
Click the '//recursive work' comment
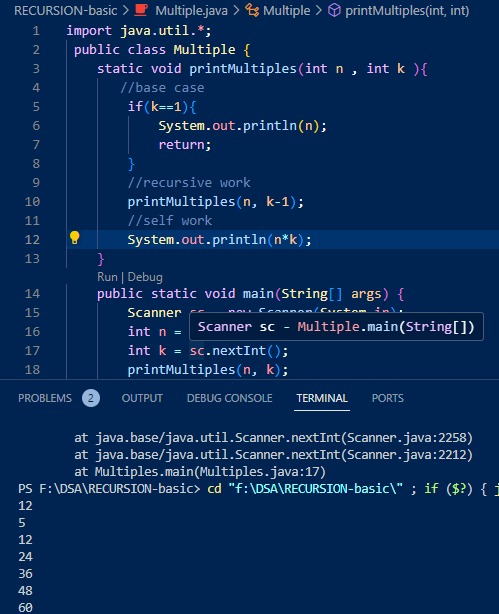189,182
